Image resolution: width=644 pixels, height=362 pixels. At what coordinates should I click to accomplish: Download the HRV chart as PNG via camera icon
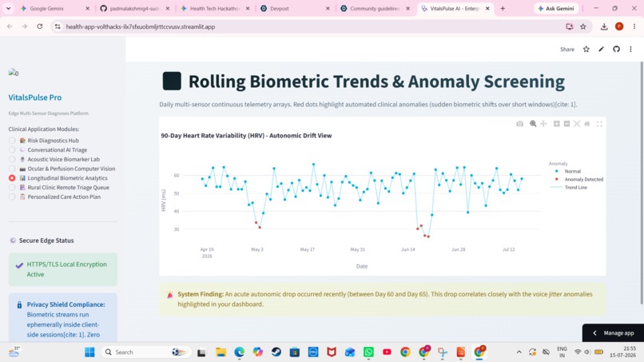pos(519,124)
